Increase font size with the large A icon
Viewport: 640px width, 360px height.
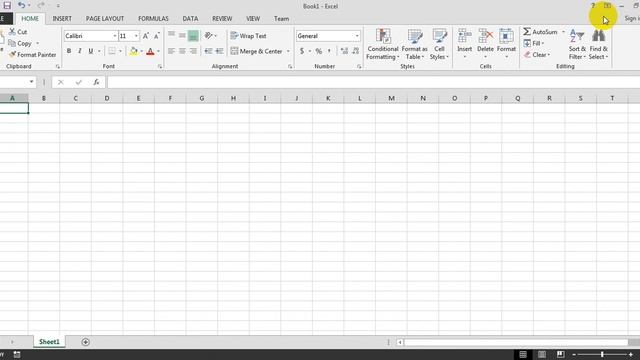(x=146, y=36)
